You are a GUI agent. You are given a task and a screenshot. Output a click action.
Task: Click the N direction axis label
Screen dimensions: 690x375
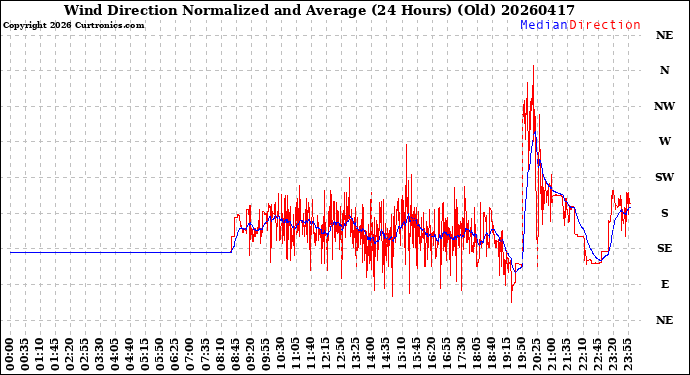[x=664, y=70]
